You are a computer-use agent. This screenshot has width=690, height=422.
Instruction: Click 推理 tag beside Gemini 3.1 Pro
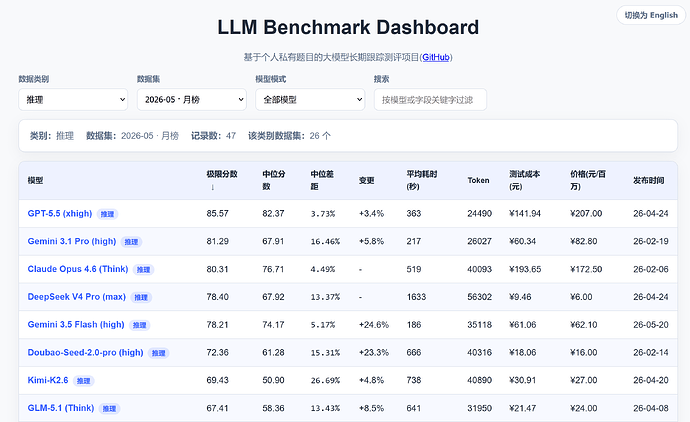click(x=131, y=242)
